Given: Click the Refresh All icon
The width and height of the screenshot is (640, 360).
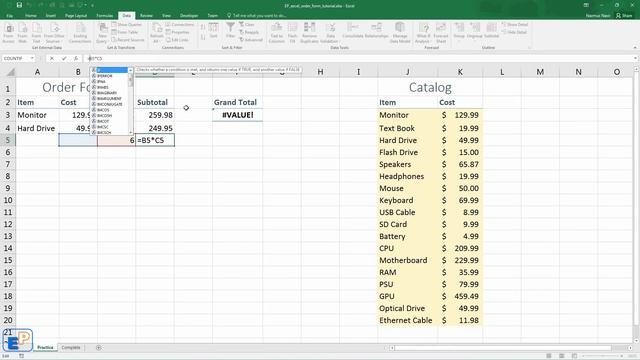Looking at the screenshot, I should [x=157, y=33].
